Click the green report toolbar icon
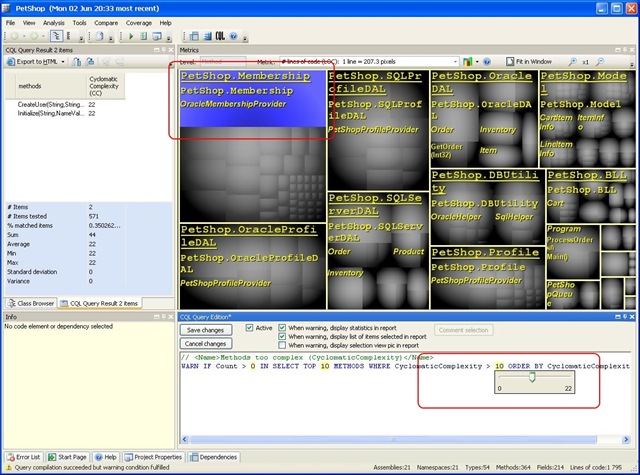Viewport: 640px width, 475px height. (x=144, y=36)
